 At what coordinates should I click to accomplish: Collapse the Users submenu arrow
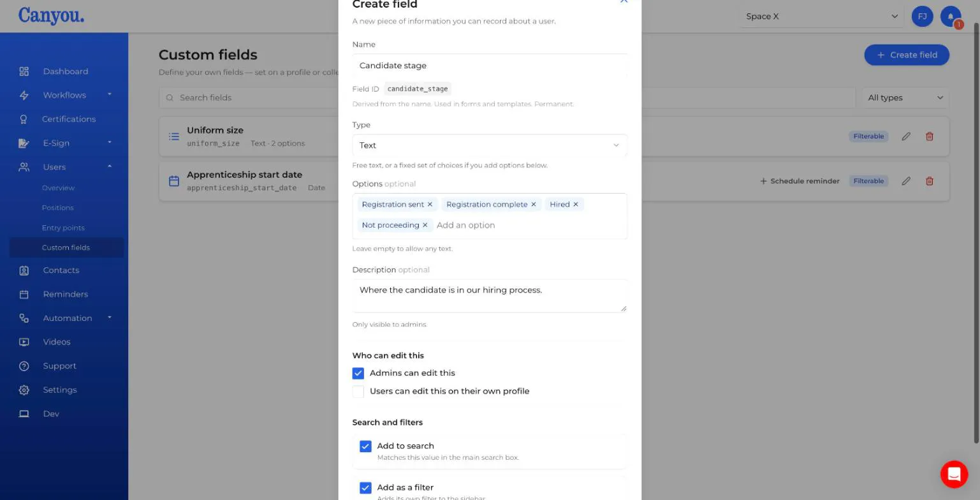pos(110,166)
